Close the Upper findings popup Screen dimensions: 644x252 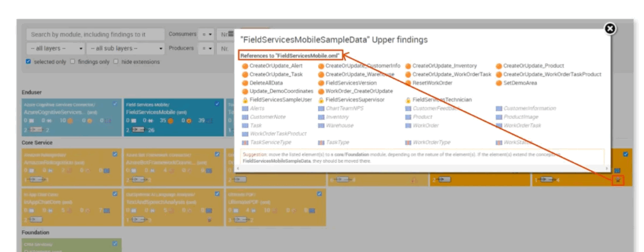[x=609, y=28]
